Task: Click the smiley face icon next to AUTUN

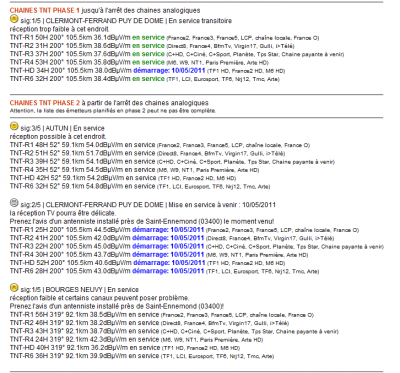Action: click(x=14, y=127)
